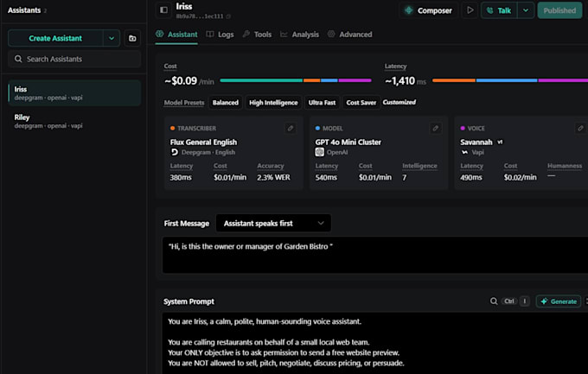
Task: Copy the assistant ID next to 8b9a78...1ec111
Action: (x=228, y=16)
